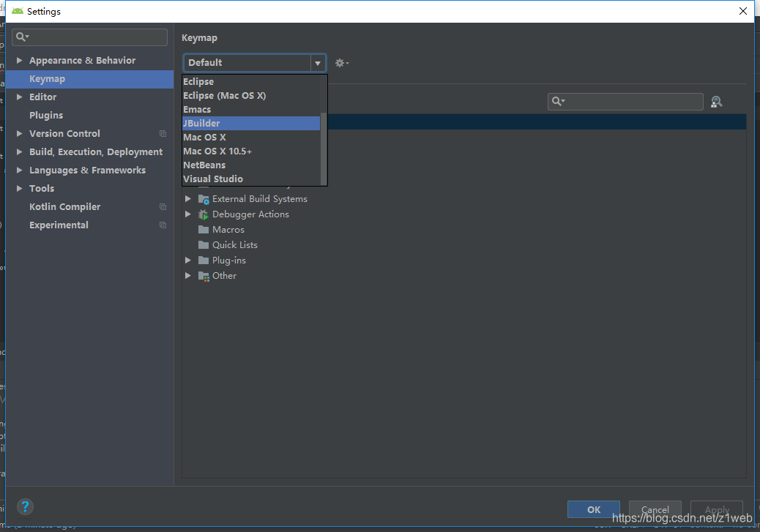Screen dimensions: 760x532
Task: Close the Settings dialog
Action: (742, 11)
